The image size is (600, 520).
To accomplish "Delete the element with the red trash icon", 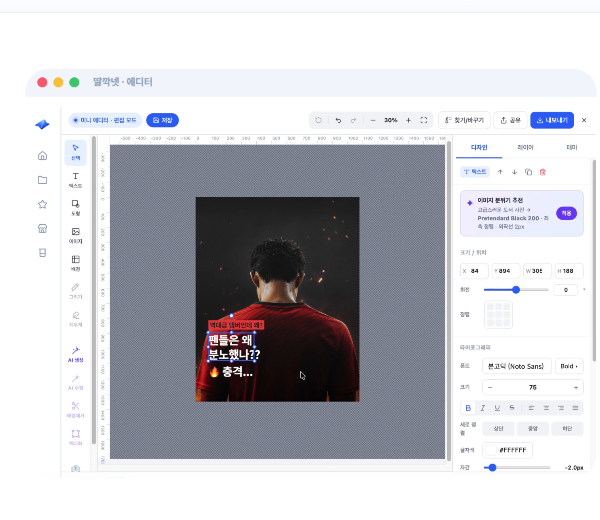I will (543, 172).
